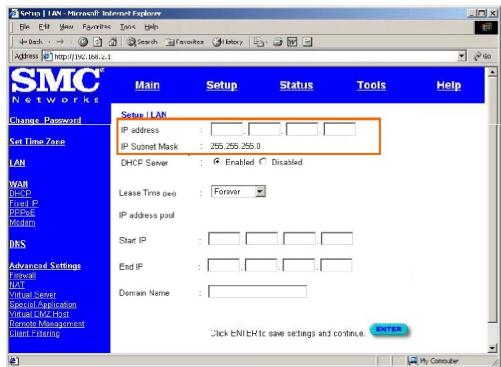Screen dimensions: 501x367
Task: Open the Lease Time Forever dropdown
Action: [x=238, y=192]
